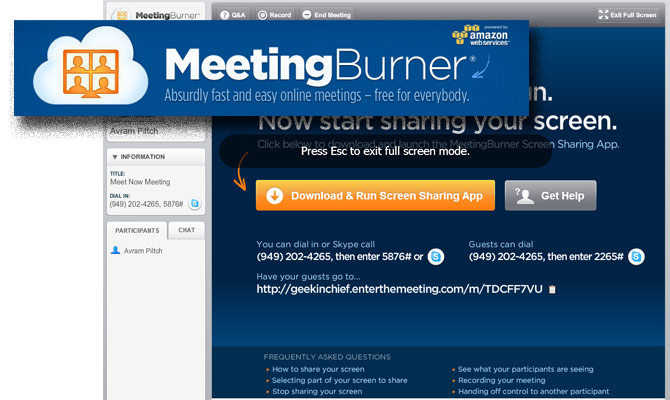Click Skype icon beside sidebar dial-in number
Screen dimensions: 670x400
point(195,203)
